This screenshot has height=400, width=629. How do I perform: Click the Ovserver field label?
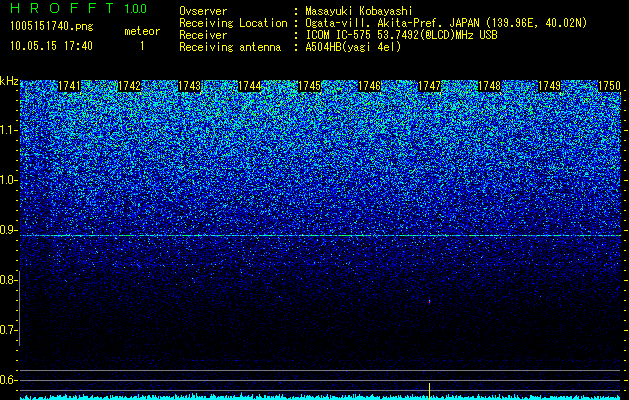tap(203, 11)
